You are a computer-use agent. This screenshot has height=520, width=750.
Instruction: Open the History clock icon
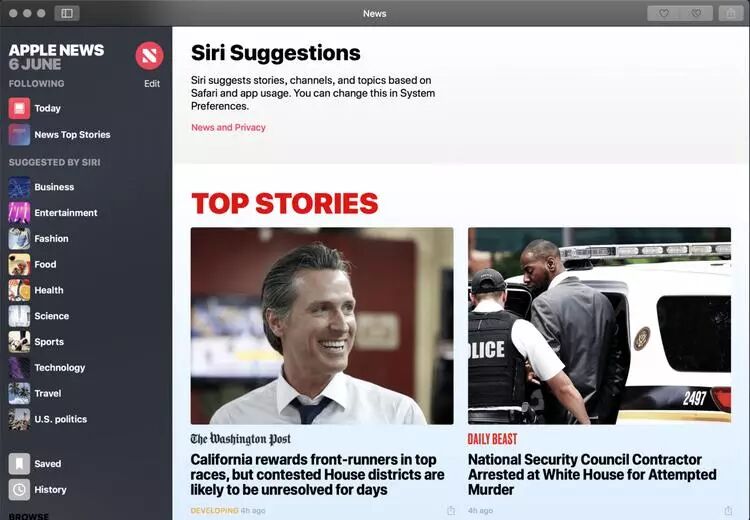19,490
